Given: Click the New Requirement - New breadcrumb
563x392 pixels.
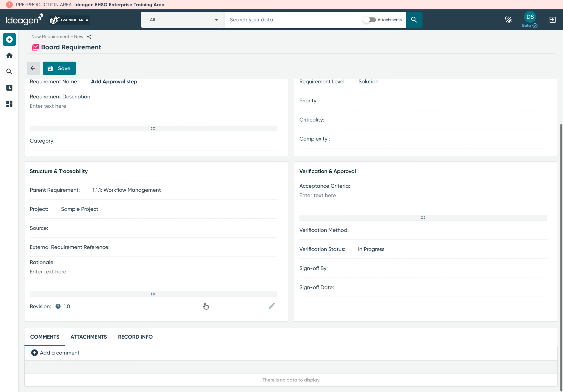Looking at the screenshot, I should coord(57,37).
